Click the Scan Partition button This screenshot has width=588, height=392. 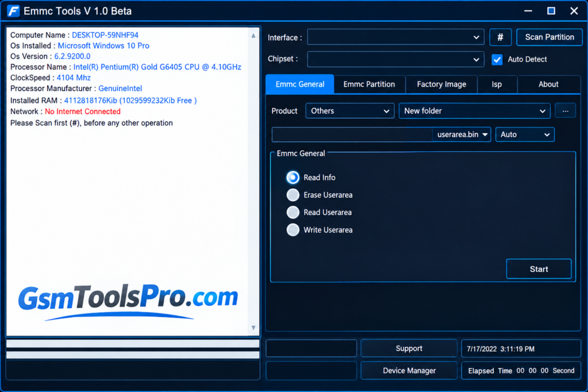[550, 37]
